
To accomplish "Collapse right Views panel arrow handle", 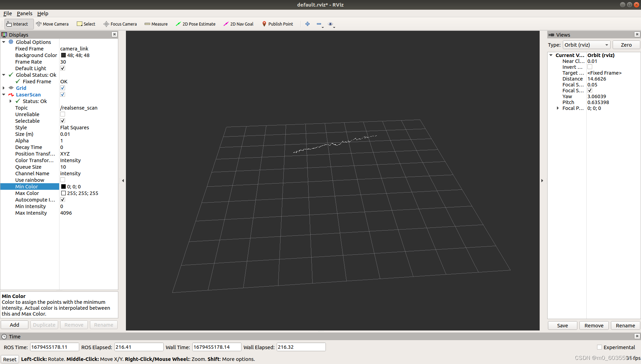I will (x=542, y=180).
